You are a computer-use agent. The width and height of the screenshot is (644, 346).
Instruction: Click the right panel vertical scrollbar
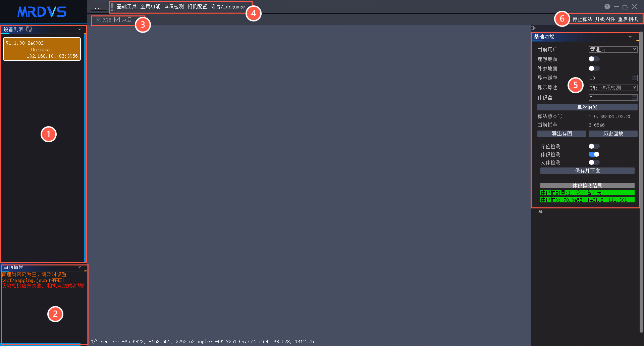[x=641, y=181]
